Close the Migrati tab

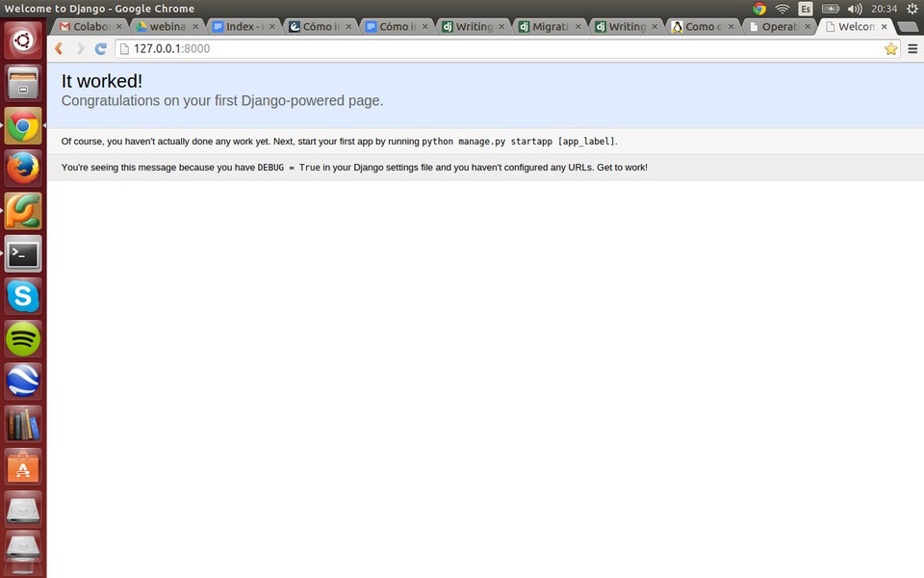(578, 27)
